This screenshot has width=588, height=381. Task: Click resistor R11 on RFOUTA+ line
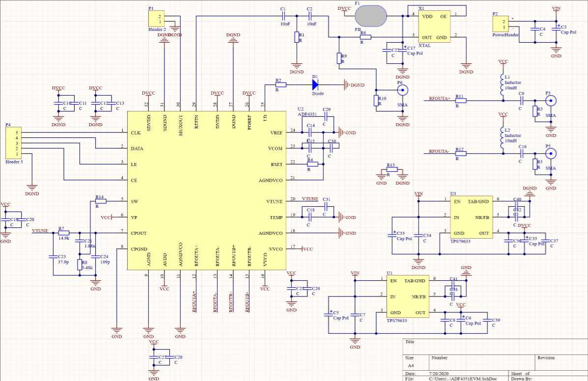[x=461, y=100]
